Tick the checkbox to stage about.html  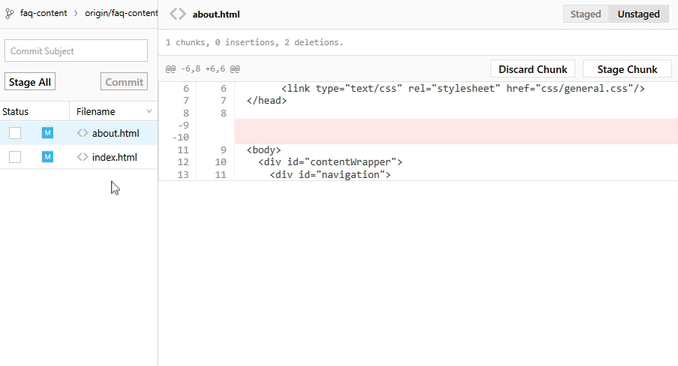click(x=15, y=133)
